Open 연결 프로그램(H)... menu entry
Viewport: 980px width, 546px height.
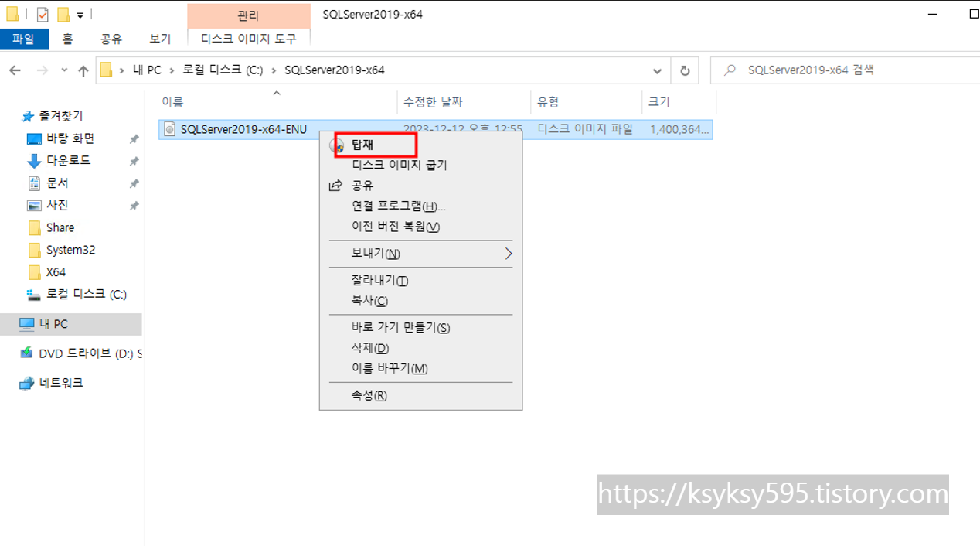coord(420,206)
